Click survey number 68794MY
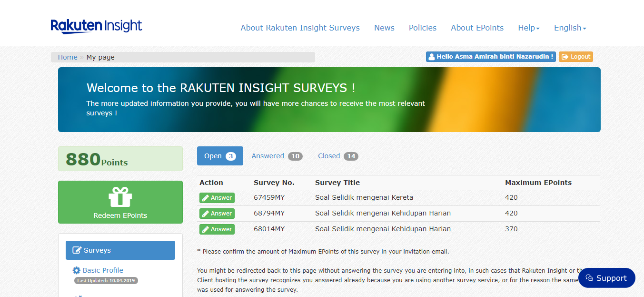 (x=269, y=213)
